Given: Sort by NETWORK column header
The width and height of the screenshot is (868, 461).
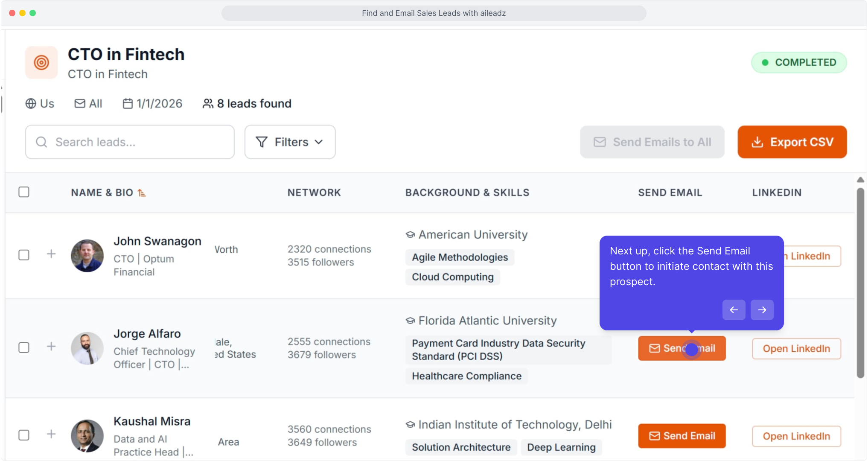Looking at the screenshot, I should (x=314, y=193).
